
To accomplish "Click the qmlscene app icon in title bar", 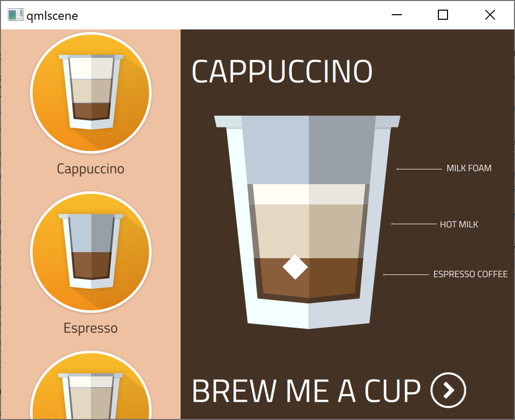I will point(15,15).
